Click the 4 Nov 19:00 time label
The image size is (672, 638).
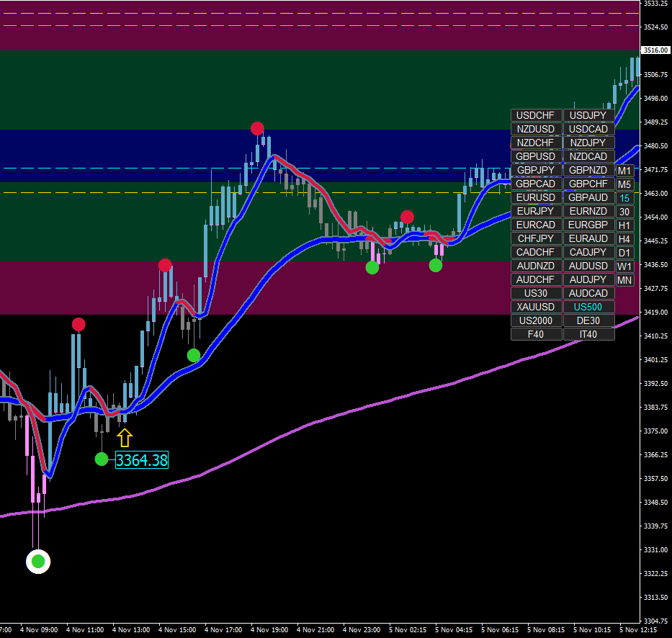[269, 630]
